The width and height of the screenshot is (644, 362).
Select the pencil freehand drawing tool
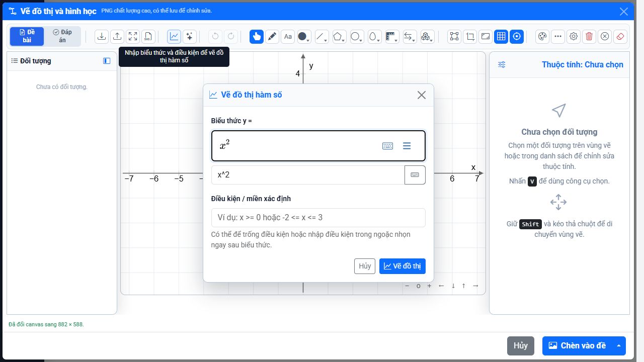coord(272,36)
